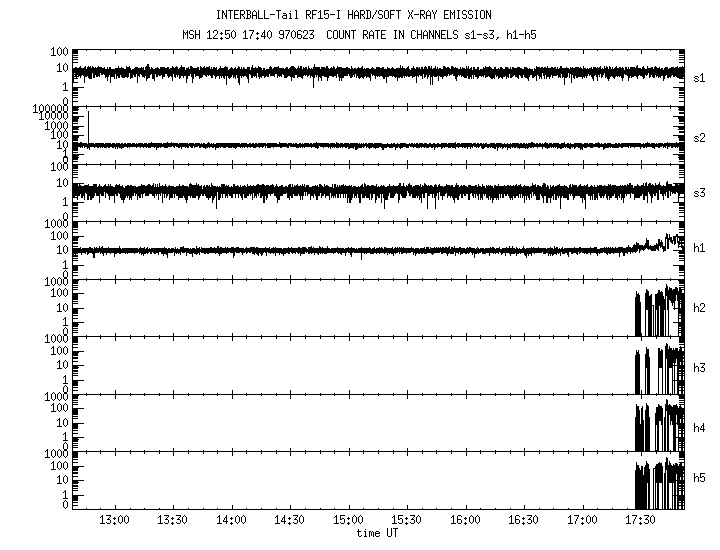Select the s3 channel label
Screen dimensions: 720x550
pos(699,193)
